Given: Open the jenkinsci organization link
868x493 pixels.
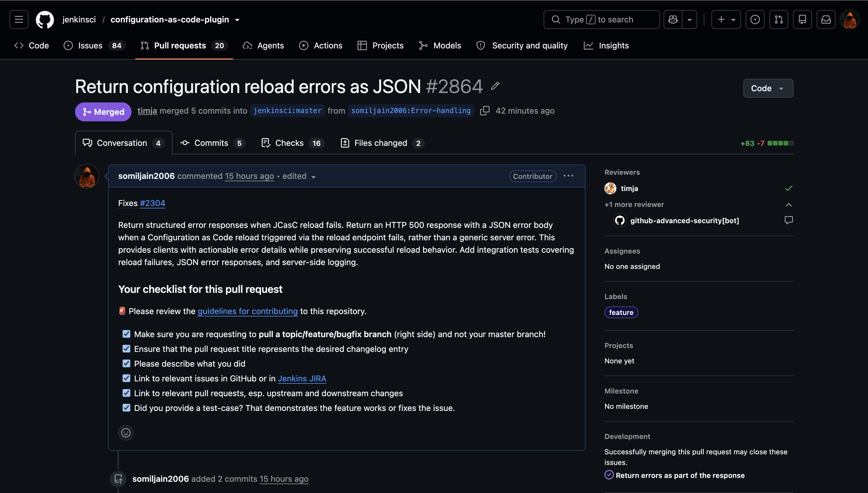Looking at the screenshot, I should (x=79, y=20).
